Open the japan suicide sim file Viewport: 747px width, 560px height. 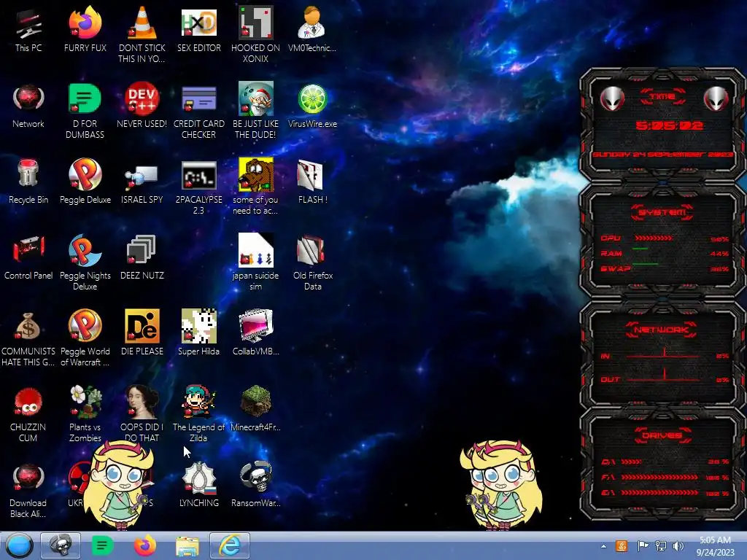point(255,262)
